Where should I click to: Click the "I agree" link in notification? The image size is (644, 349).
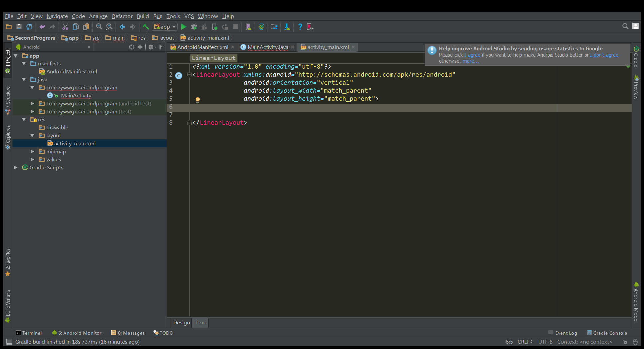tap(472, 55)
